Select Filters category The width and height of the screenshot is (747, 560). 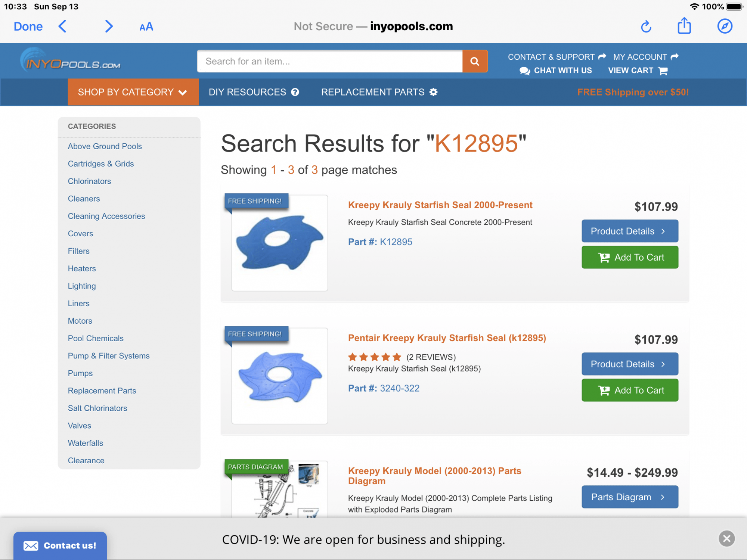click(x=78, y=251)
